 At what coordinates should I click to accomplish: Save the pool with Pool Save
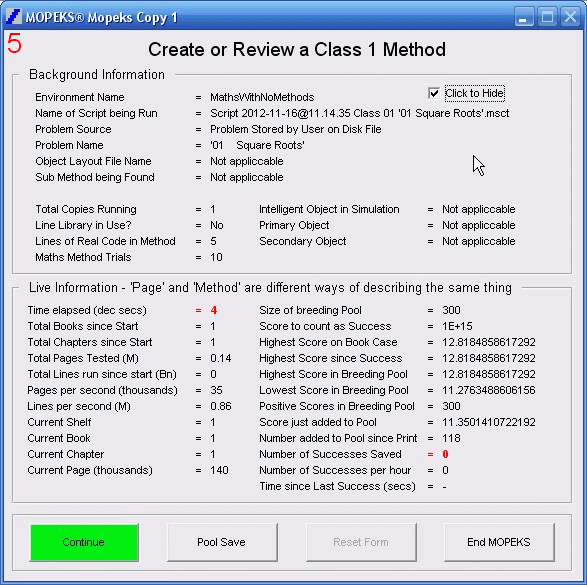pos(222,542)
